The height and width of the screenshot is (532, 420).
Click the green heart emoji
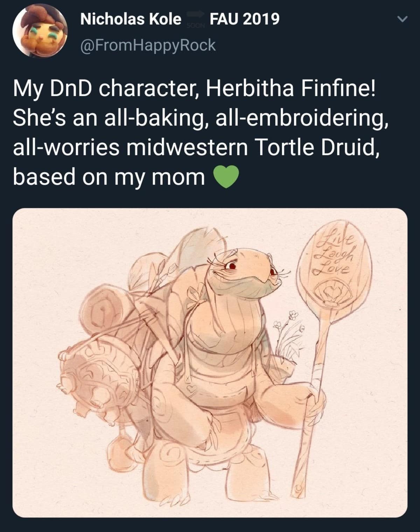pos(226,177)
